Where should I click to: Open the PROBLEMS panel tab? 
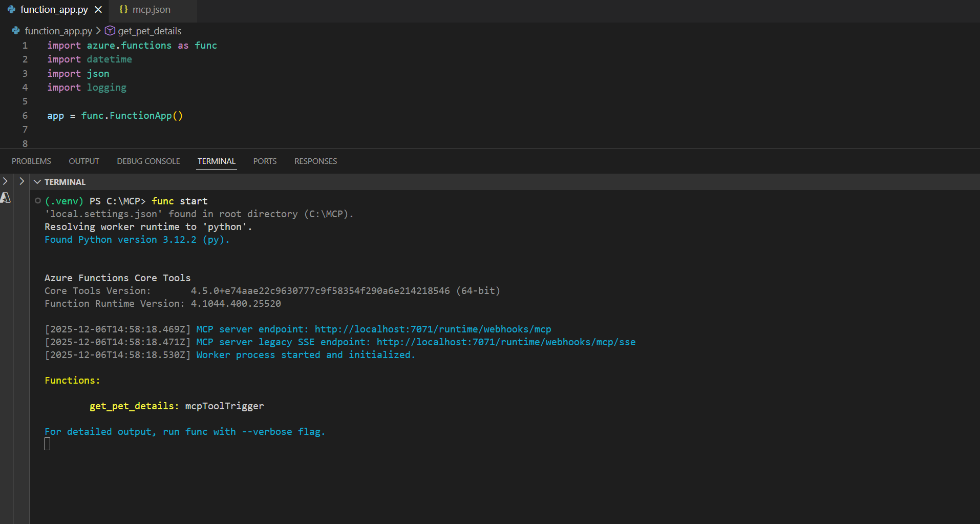pos(31,161)
